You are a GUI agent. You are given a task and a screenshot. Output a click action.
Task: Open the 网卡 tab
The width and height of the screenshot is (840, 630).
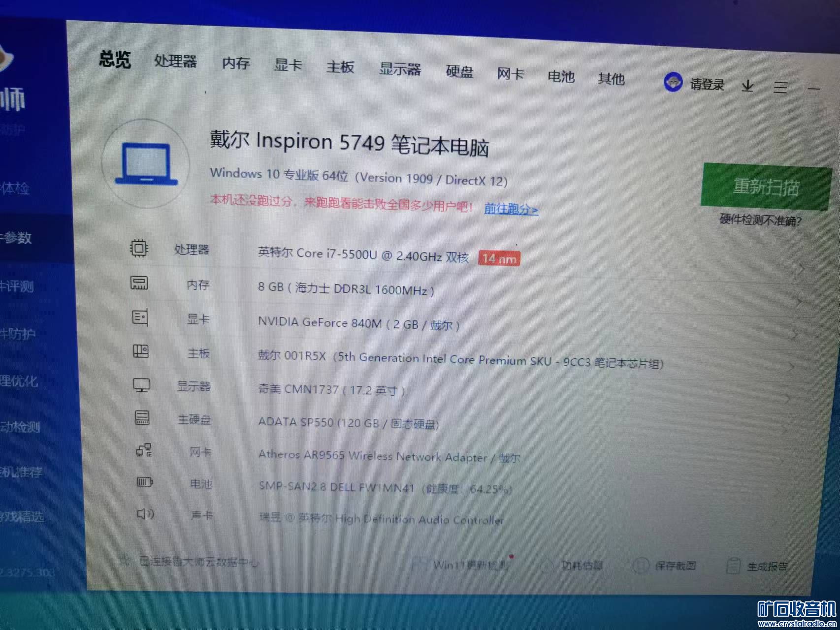coord(510,74)
